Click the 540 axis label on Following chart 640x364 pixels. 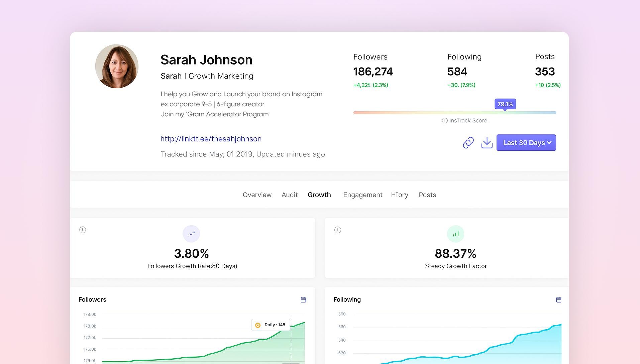(x=342, y=340)
